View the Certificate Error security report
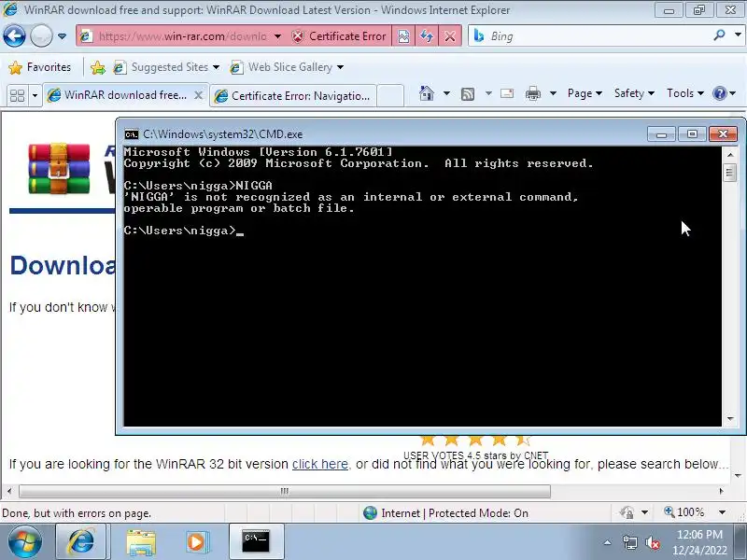Screen dimensions: 747x560 pos(339,36)
